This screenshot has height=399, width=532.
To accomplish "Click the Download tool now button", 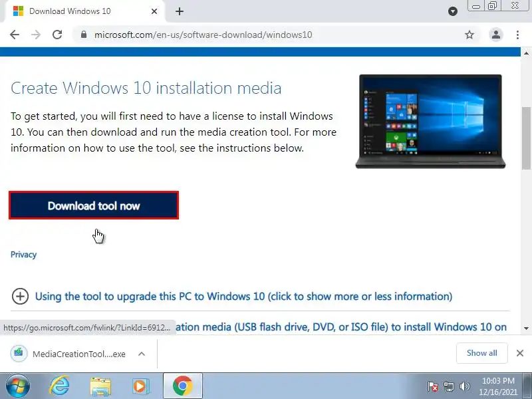I will (94, 205).
